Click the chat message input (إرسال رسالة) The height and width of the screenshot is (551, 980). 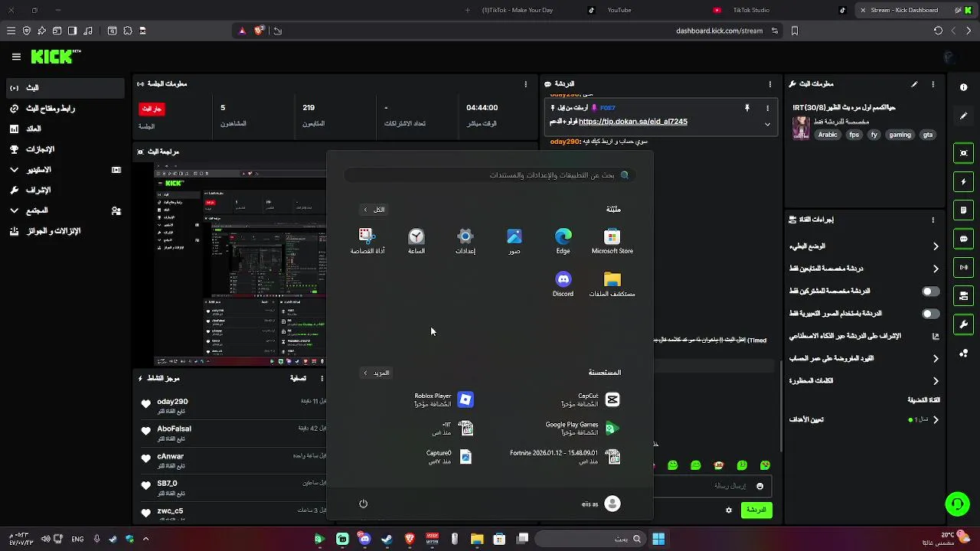[x=712, y=486]
